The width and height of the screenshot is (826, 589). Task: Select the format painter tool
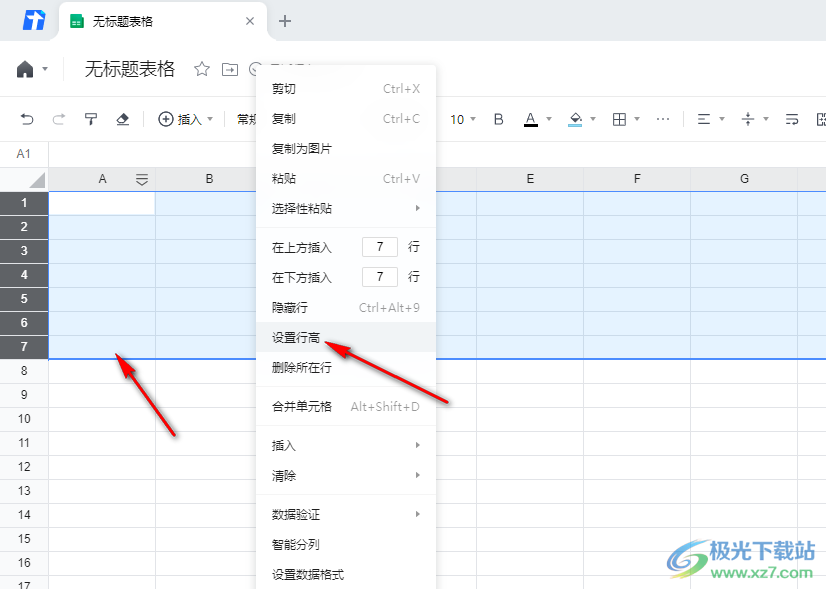click(x=91, y=120)
